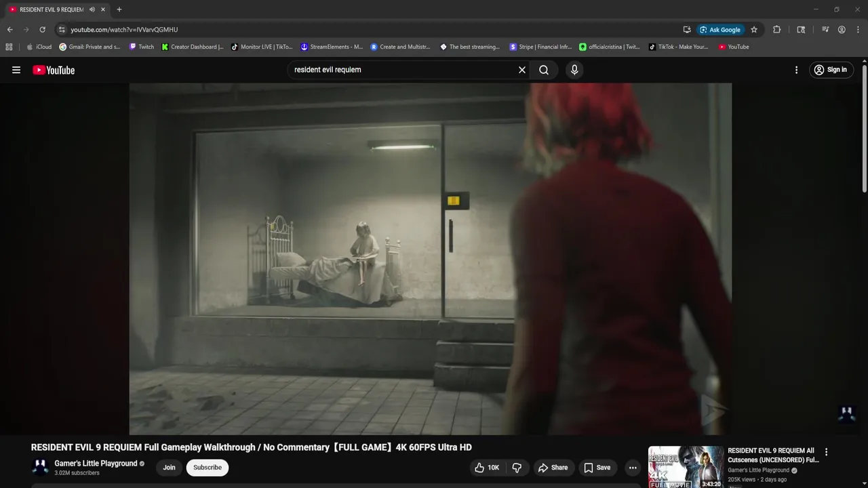Viewport: 868px width, 488px height.
Task: Click the video player to pause
Action: point(431,259)
